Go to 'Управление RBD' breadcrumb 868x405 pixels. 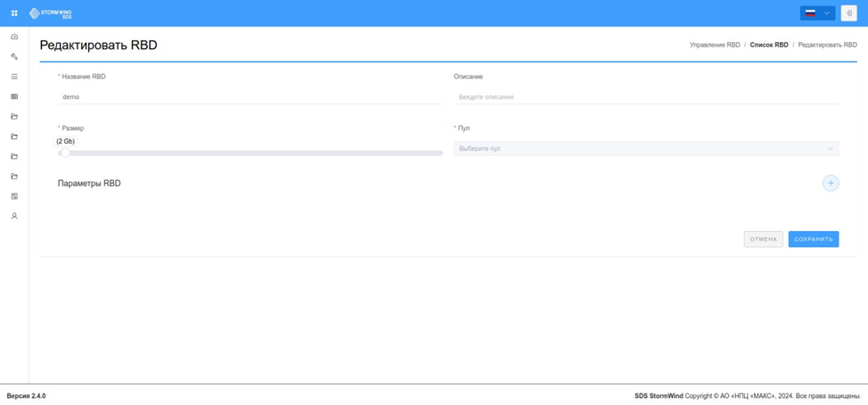pos(715,45)
